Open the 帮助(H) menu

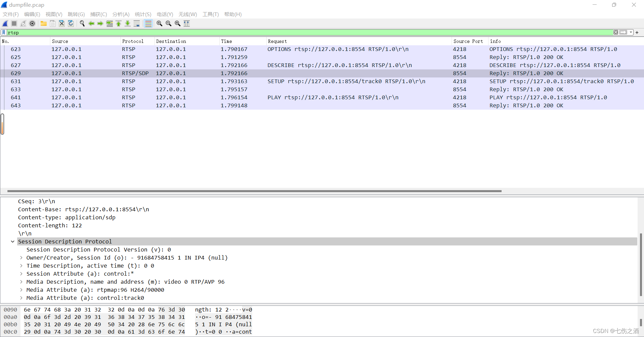[x=233, y=14]
